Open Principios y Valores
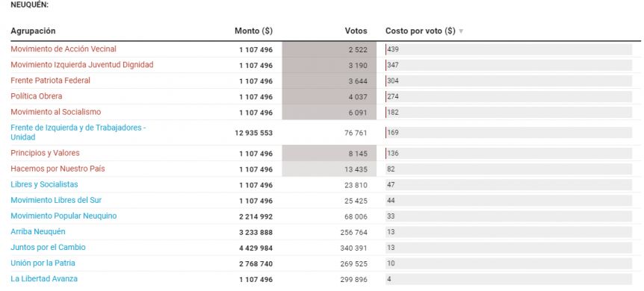This screenshot has width=644, height=291. point(45,153)
